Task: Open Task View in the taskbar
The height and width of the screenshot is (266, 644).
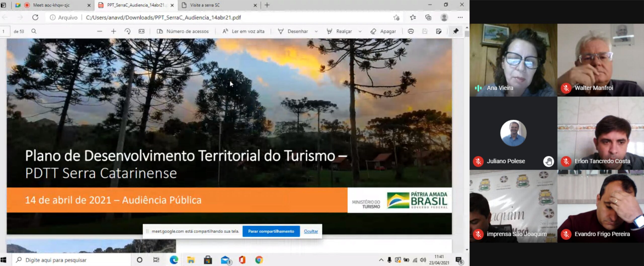Action: [156, 260]
